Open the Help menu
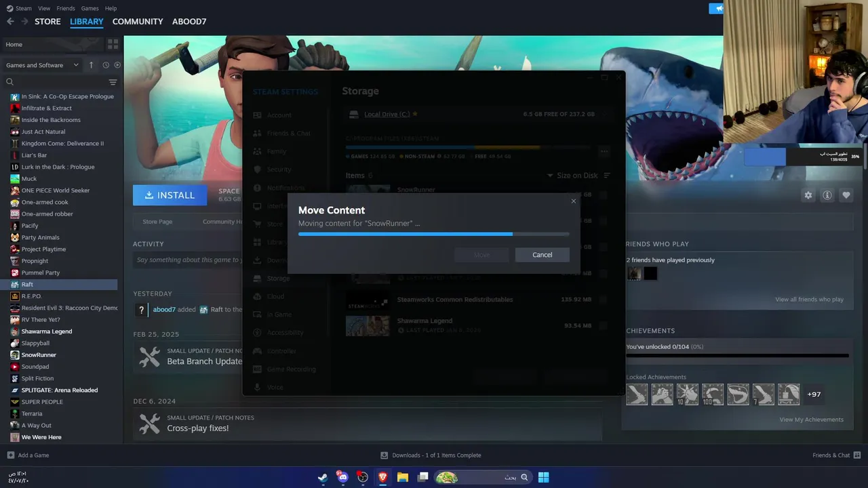The image size is (868, 488). pos(111,8)
